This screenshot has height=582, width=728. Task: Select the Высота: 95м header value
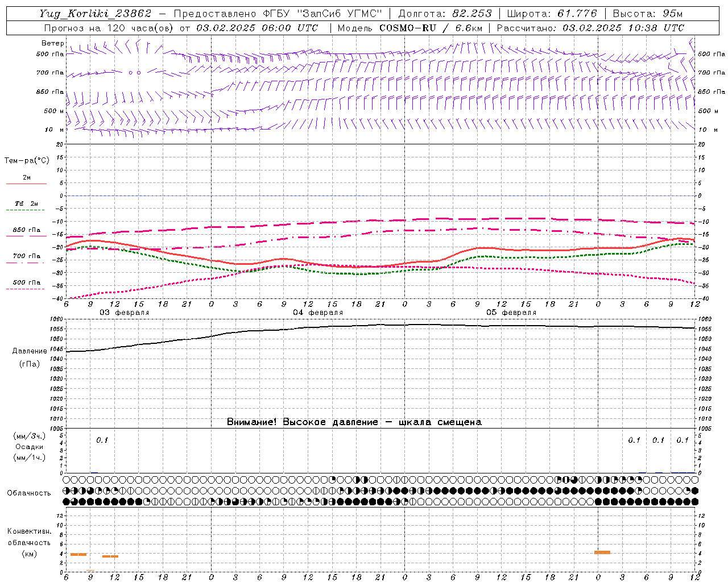tap(648, 14)
